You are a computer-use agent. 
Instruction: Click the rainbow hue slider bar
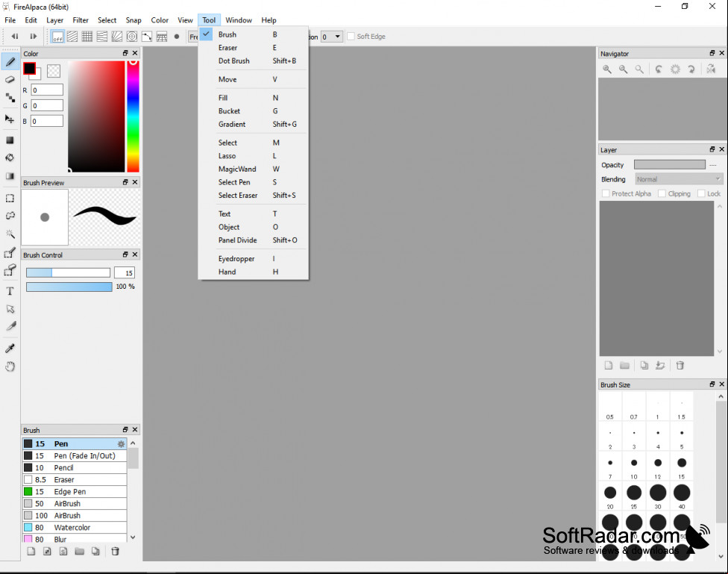[134, 116]
